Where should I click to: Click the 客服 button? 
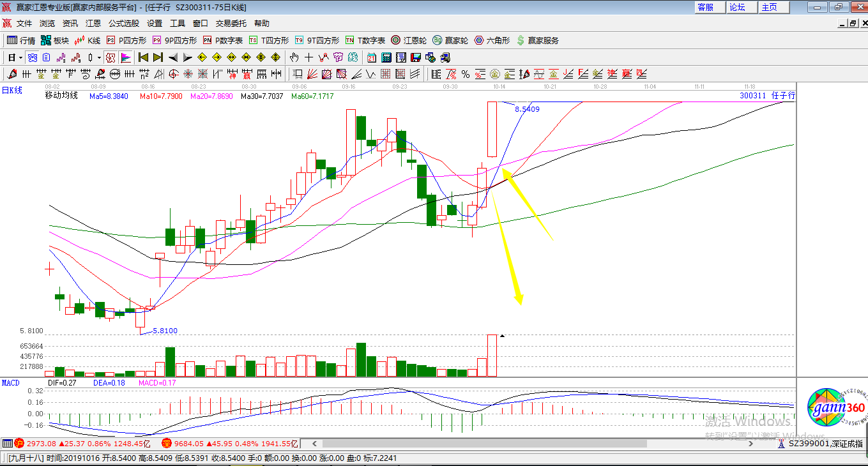710,7
